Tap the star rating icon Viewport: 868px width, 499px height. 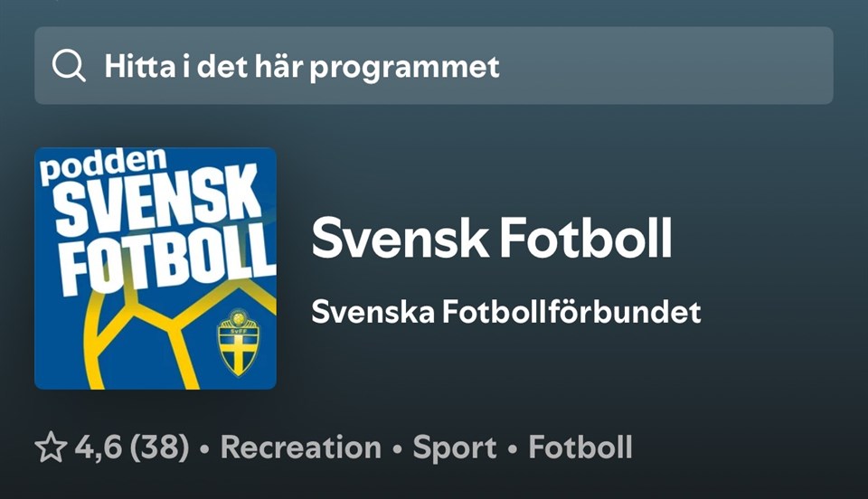pyautogui.click(x=51, y=447)
